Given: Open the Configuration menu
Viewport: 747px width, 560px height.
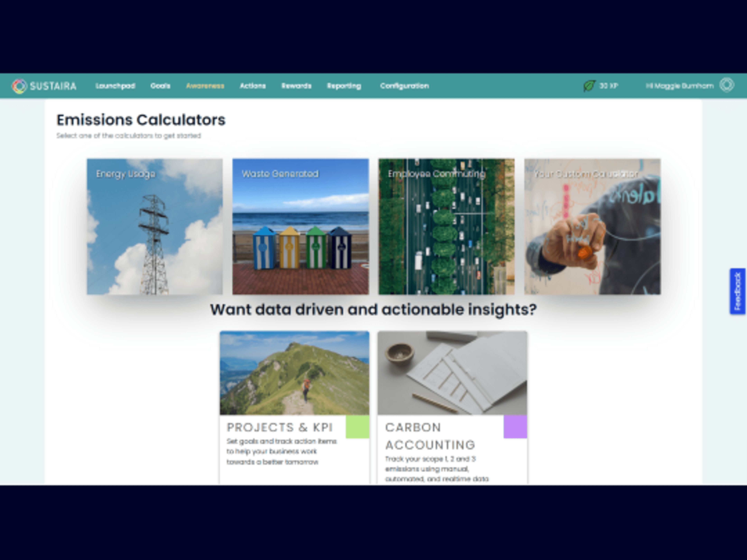Looking at the screenshot, I should 404,86.
